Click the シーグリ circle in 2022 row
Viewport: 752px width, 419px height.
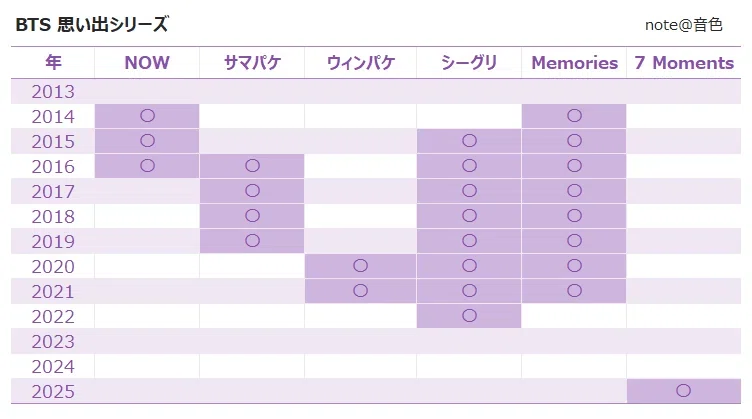pos(469,315)
